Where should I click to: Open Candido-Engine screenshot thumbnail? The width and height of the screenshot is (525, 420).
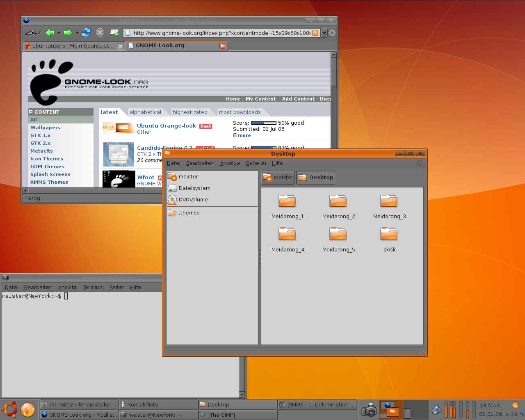pos(119,154)
